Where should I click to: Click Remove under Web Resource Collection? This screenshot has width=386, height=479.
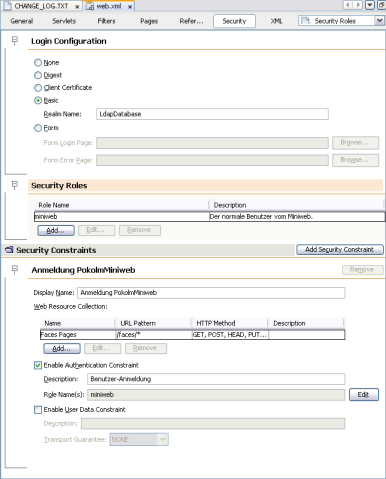(146, 349)
